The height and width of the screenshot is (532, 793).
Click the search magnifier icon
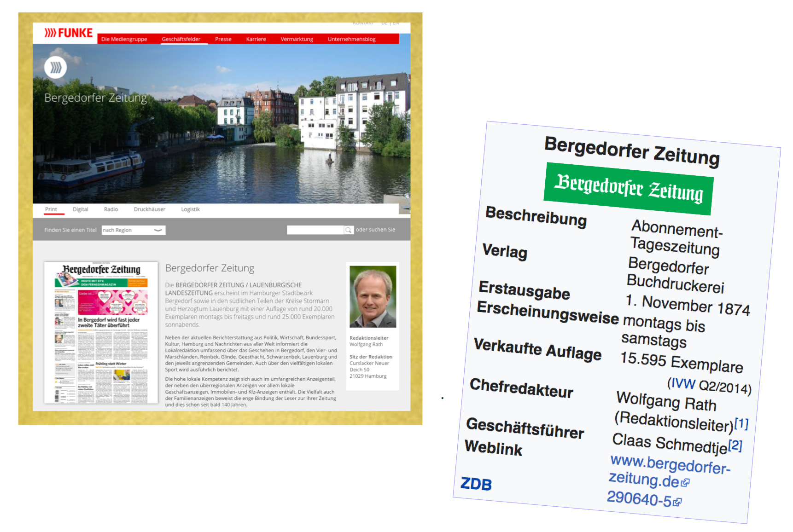point(349,230)
